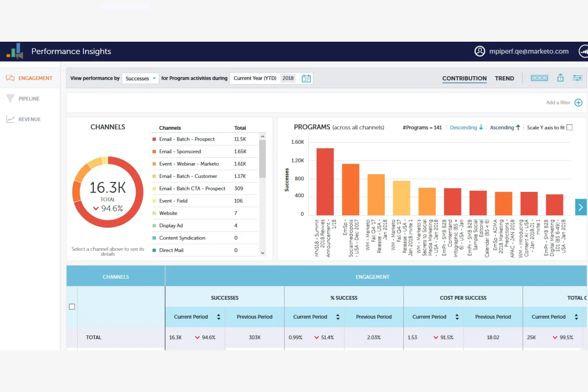
Task: Click the next programs arrow button
Action: click(580, 207)
